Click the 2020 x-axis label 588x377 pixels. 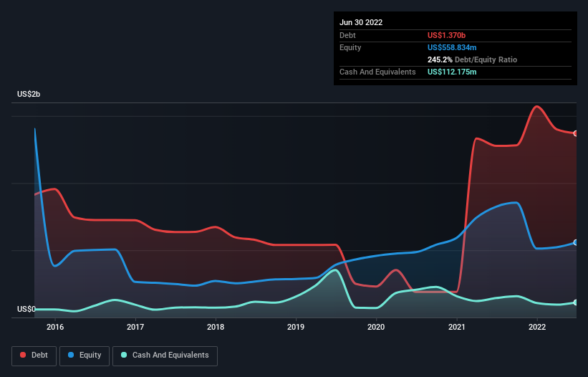pyautogui.click(x=376, y=327)
